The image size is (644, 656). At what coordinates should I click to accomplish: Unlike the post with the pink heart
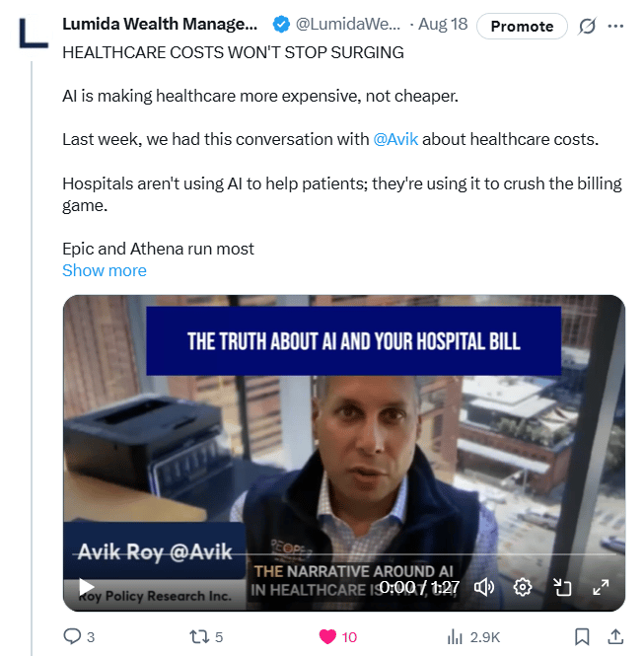point(327,637)
